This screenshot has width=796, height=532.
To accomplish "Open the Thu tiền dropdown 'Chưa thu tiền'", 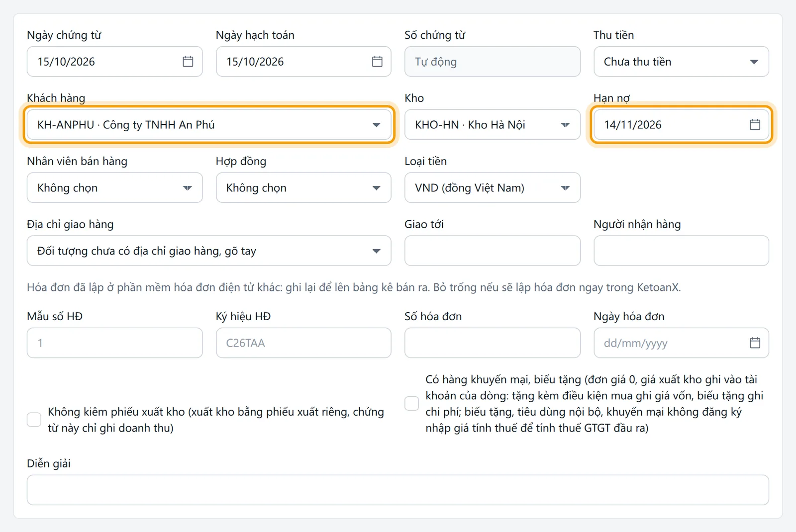I will pyautogui.click(x=681, y=62).
